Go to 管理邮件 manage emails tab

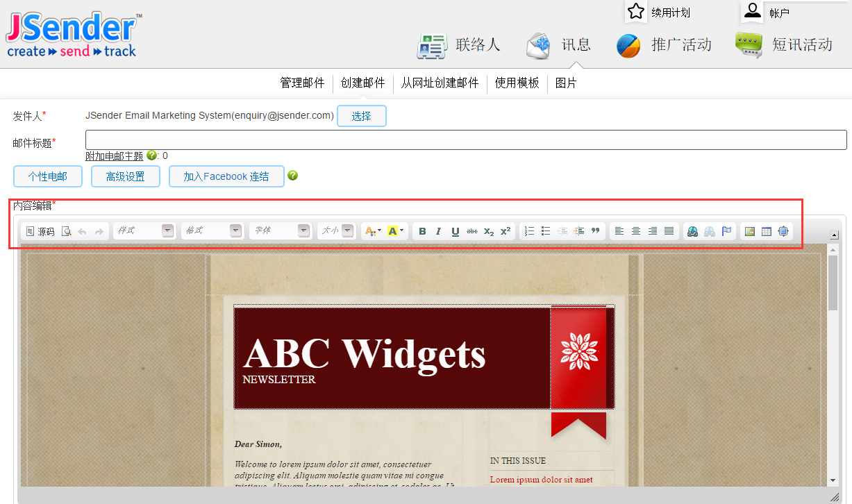(302, 83)
